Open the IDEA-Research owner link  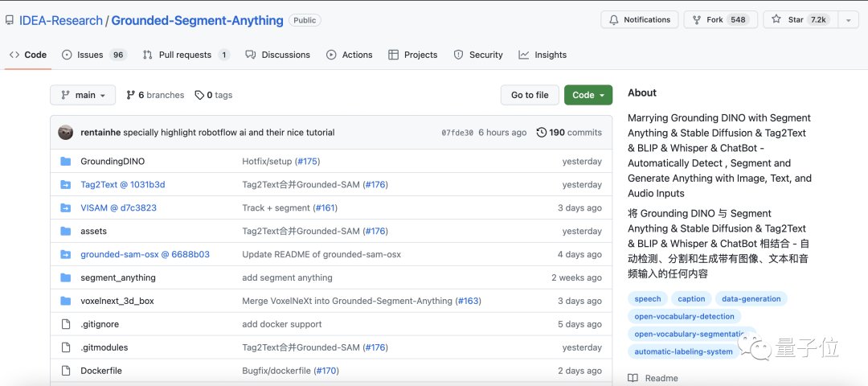pyautogui.click(x=61, y=20)
